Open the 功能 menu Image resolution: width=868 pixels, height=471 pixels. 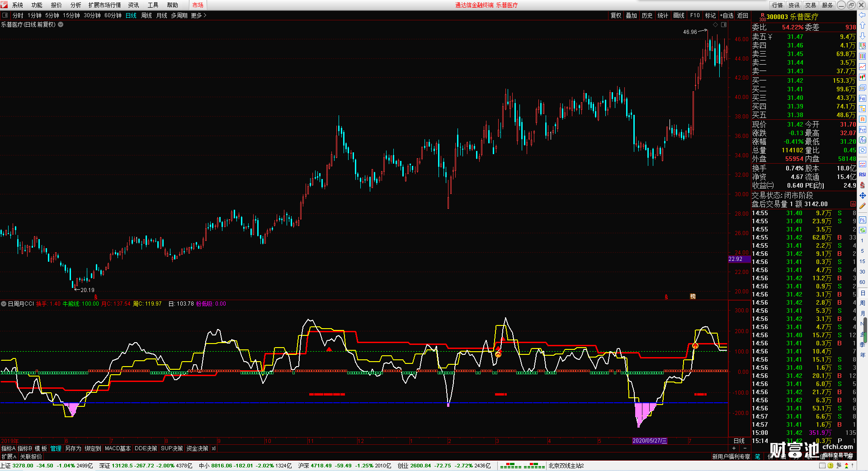point(37,5)
